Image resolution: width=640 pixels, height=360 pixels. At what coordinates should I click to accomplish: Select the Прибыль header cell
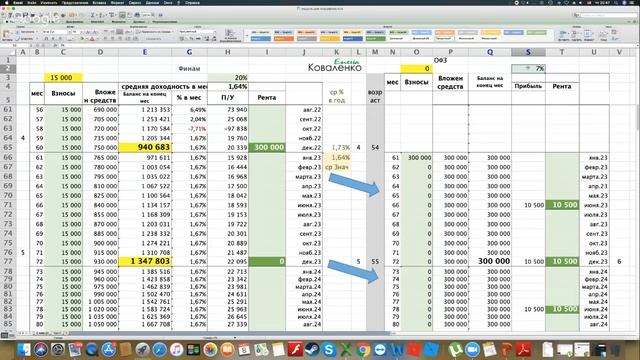(528, 87)
